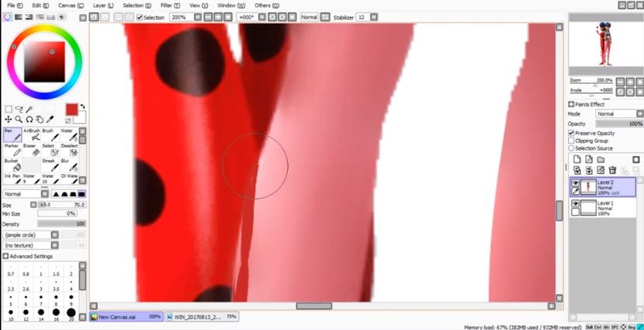
Task: Select the Deselect pen tool
Action: click(x=69, y=150)
